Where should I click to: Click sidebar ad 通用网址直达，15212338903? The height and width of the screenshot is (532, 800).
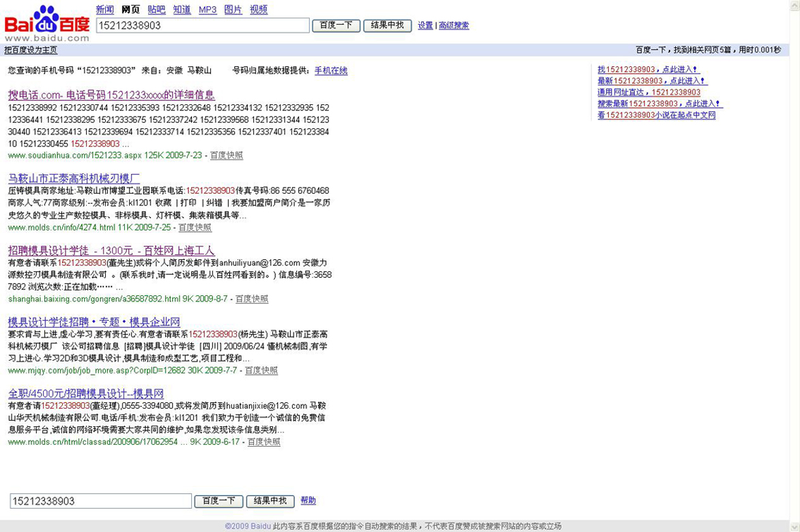tap(649, 92)
